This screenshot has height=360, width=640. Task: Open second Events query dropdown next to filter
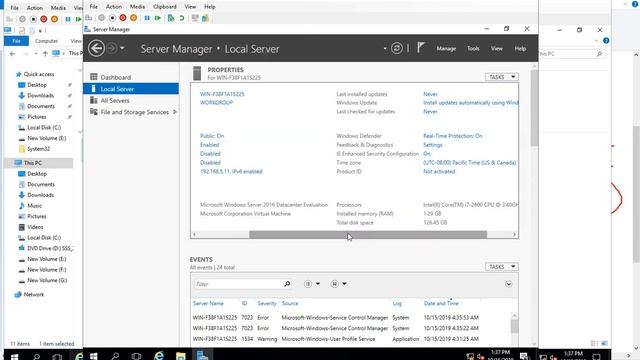click(339, 284)
